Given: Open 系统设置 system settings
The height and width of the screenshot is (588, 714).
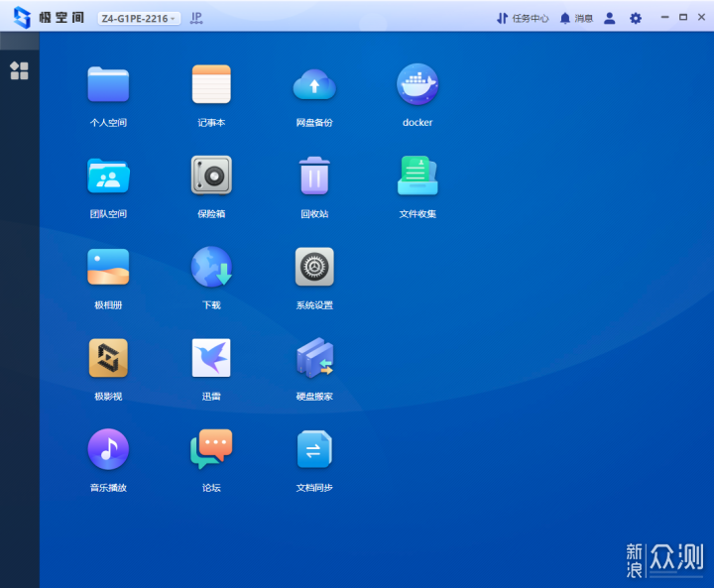Looking at the screenshot, I should pyautogui.click(x=314, y=267).
